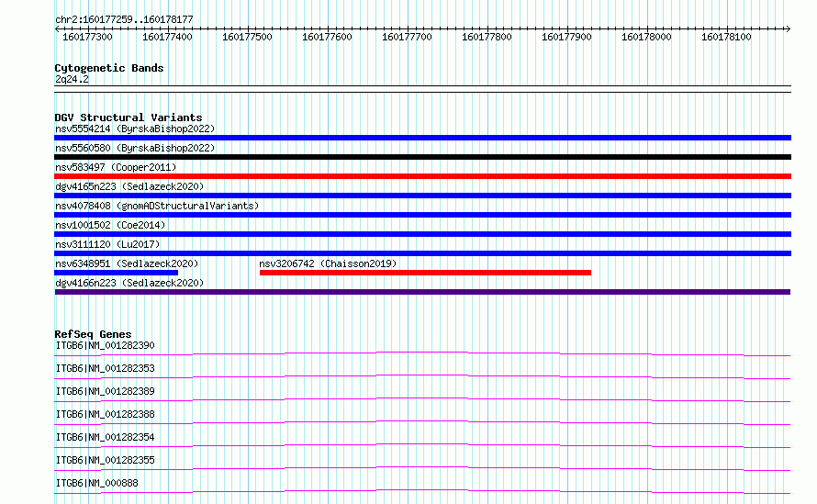Select the blue bar under nsv4078408
Viewport: 817px width, 504px height.
coord(422,215)
